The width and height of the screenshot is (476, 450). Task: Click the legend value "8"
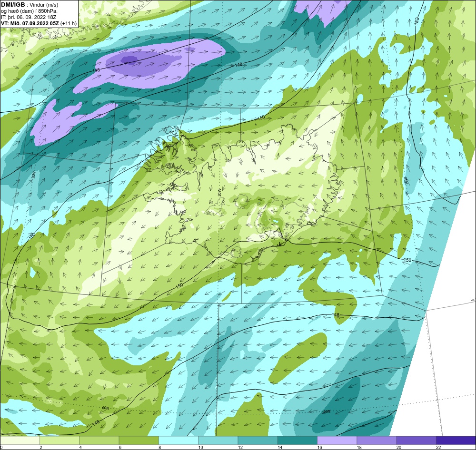160,447
